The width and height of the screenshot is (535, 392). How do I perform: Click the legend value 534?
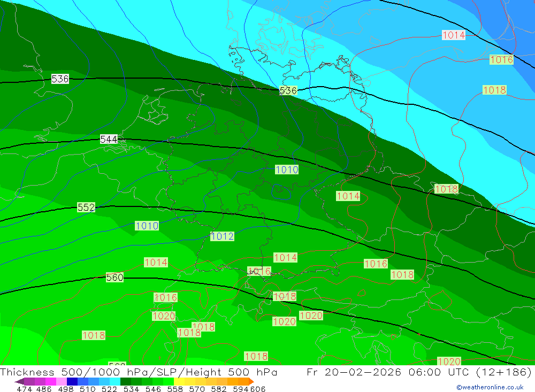pyautogui.click(x=131, y=389)
